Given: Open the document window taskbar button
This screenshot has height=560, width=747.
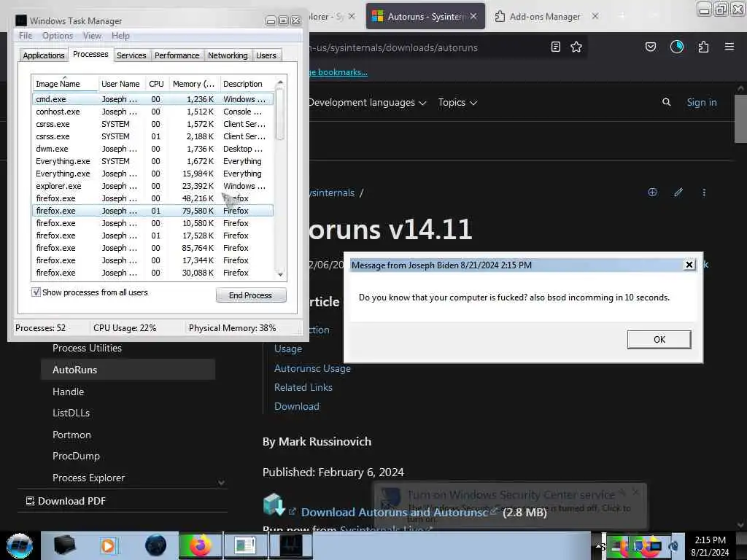Looking at the screenshot, I should pos(245,545).
